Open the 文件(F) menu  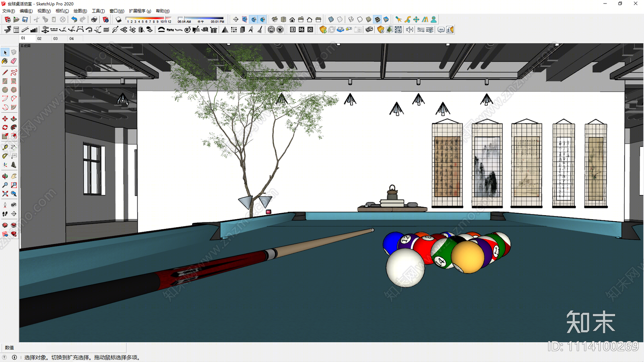pos(9,11)
